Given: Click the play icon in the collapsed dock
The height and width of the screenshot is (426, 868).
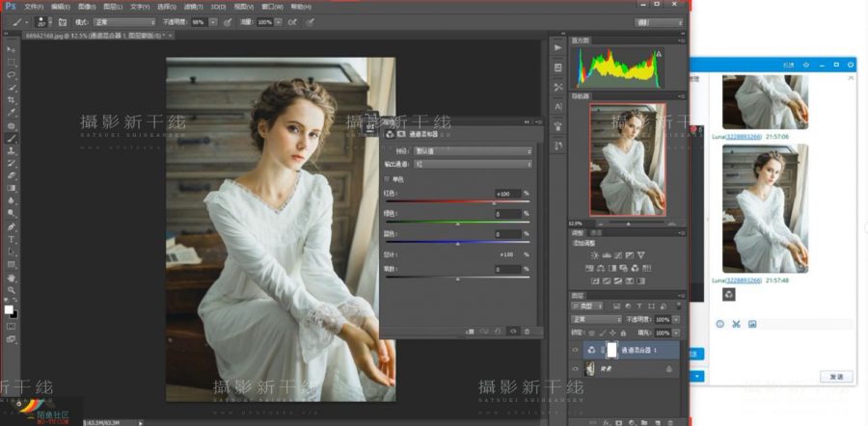Looking at the screenshot, I should (x=558, y=48).
